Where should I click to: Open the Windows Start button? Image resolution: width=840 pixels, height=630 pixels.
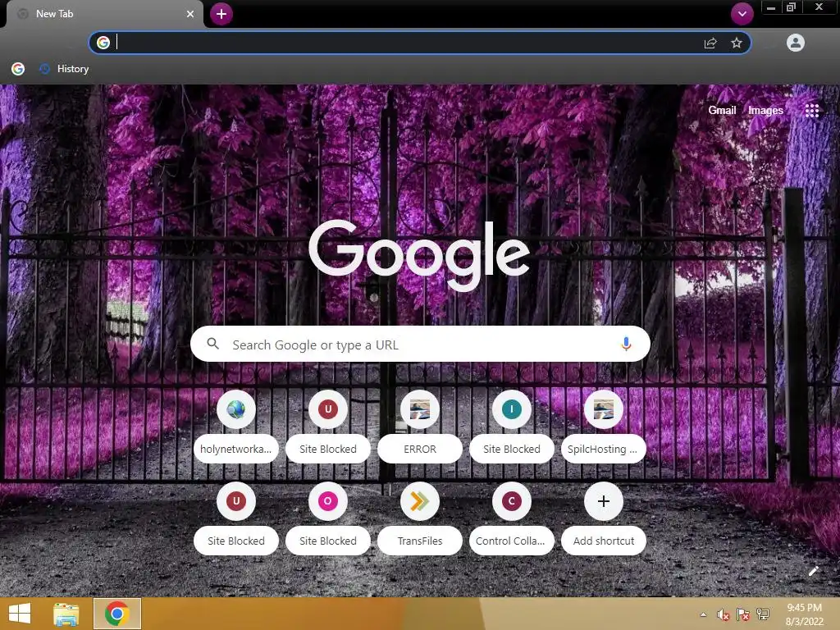point(20,614)
